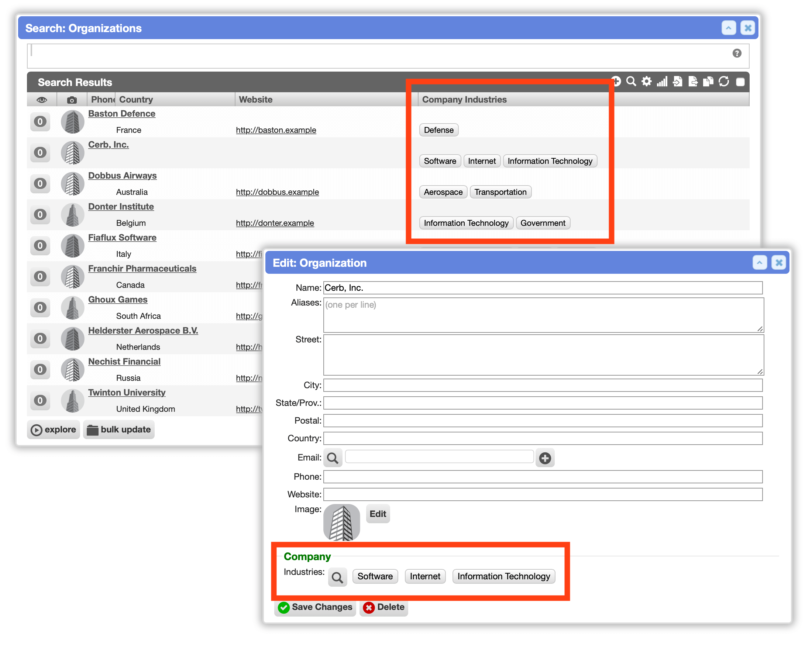812x659 pixels.
Task: Click the Edit button next to Image
Action: click(378, 514)
